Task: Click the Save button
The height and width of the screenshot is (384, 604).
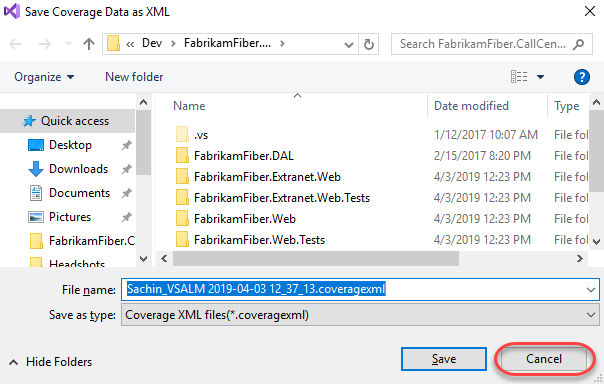Action: [x=444, y=359]
